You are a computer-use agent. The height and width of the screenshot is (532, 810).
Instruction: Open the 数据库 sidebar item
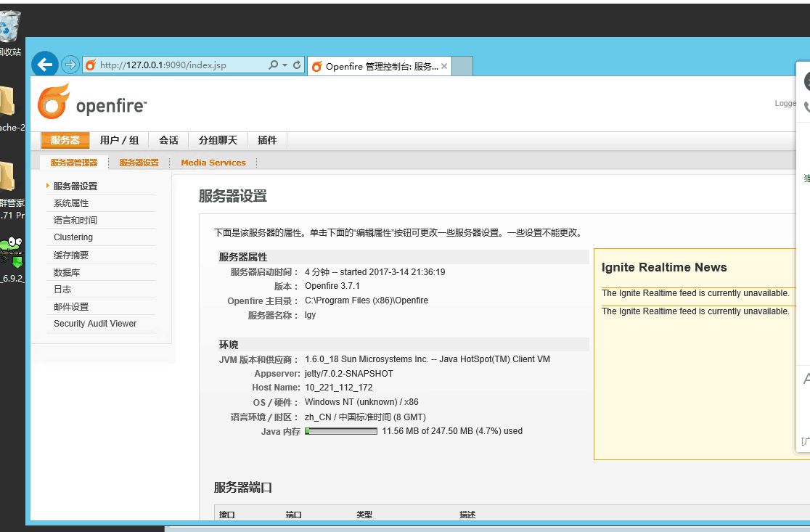[67, 272]
